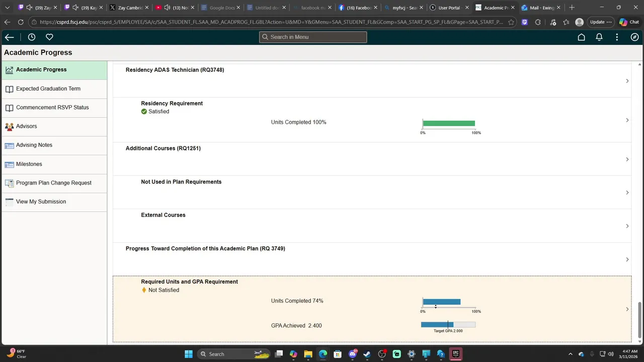Open a new browser tab

point(572,8)
